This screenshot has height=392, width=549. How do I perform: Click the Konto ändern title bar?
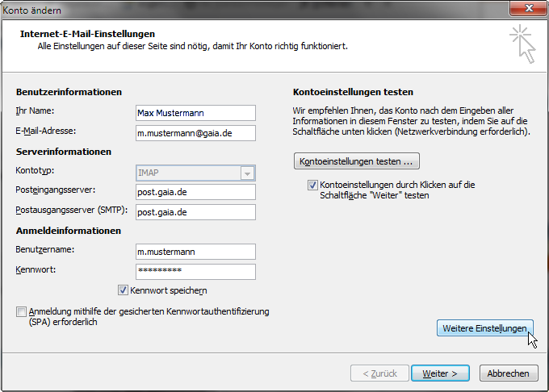242,8
